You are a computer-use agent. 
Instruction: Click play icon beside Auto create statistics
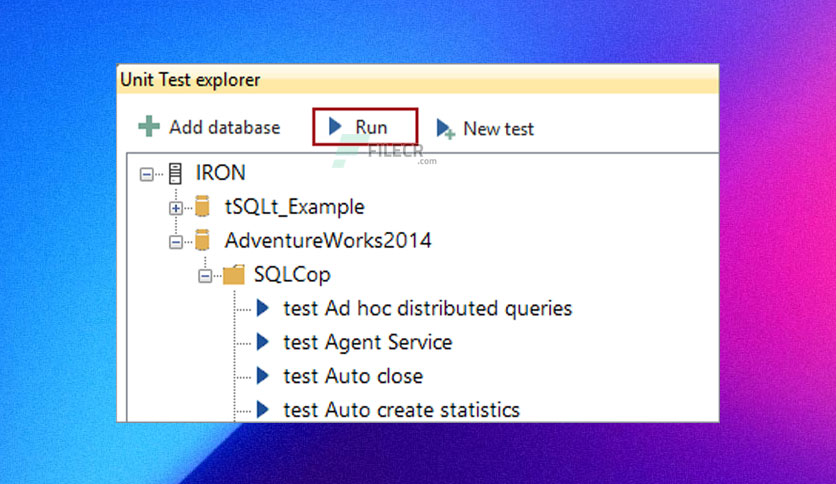(x=262, y=409)
